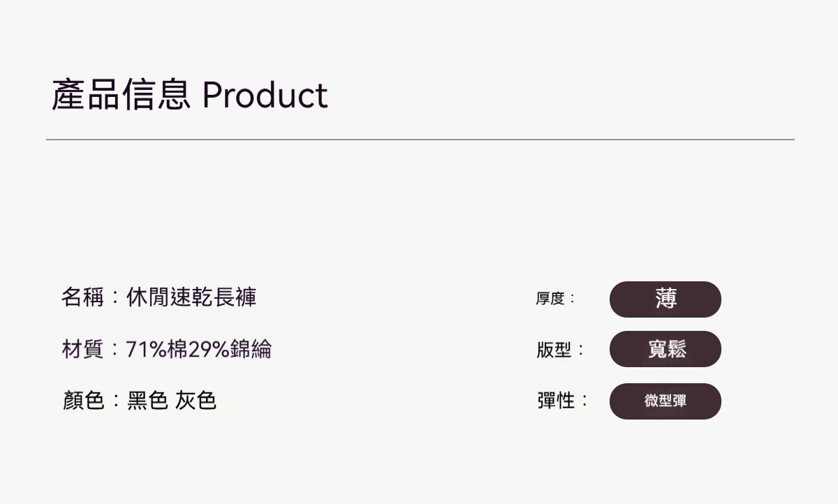Viewport: 838px width, 504px height.
Task: Click the word Product in the heading
Action: [265, 96]
